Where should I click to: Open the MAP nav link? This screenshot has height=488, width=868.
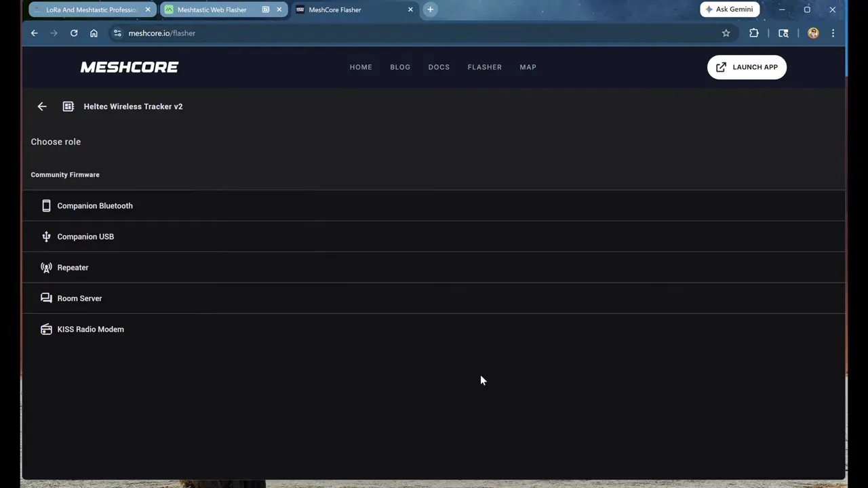528,67
